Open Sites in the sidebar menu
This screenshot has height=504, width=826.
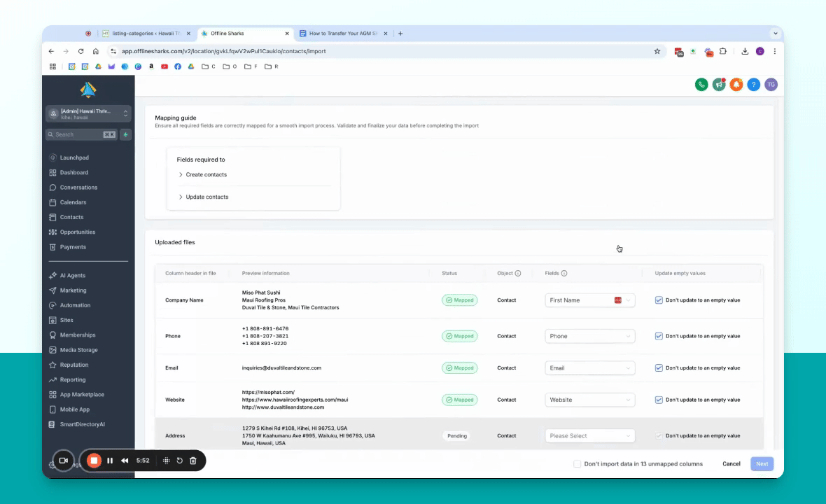click(x=66, y=320)
